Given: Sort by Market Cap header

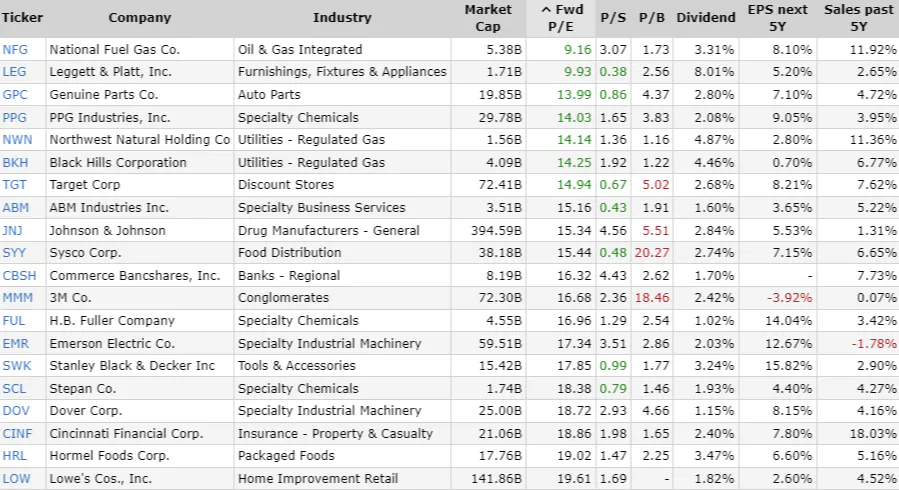Looking at the screenshot, I should tap(488, 18).
